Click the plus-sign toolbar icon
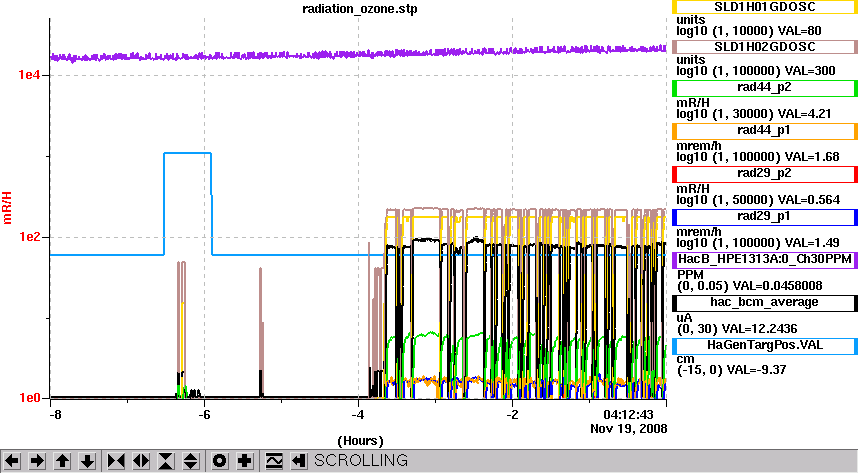The height and width of the screenshot is (473, 858). click(245, 461)
